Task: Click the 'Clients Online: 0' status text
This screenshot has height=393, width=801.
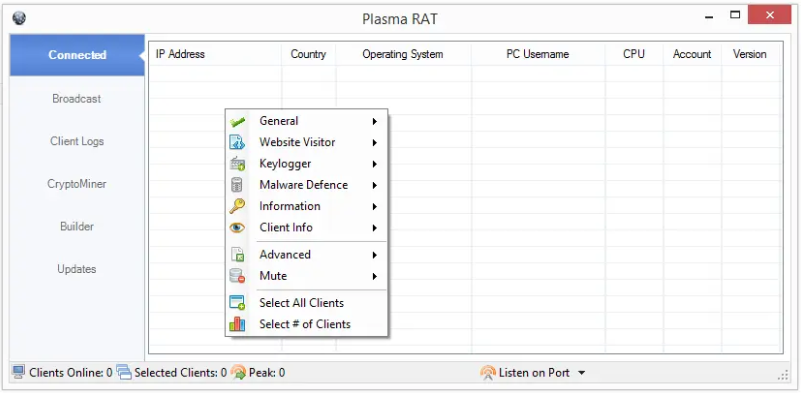Action: click(x=70, y=373)
